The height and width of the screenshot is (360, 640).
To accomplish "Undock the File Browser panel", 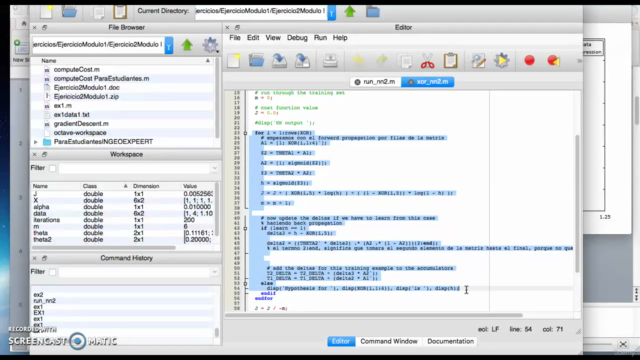I will (x=44, y=27).
